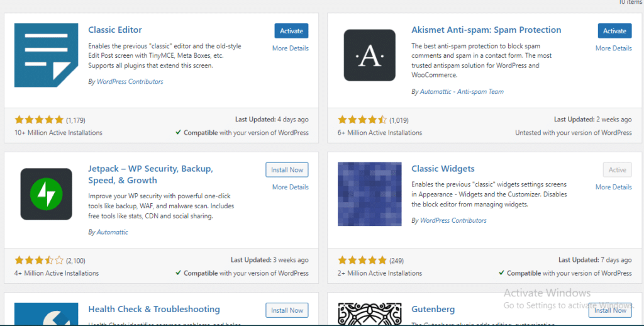Click the Akismet Anti-spam plugin icon
The image size is (644, 326).
click(369, 55)
